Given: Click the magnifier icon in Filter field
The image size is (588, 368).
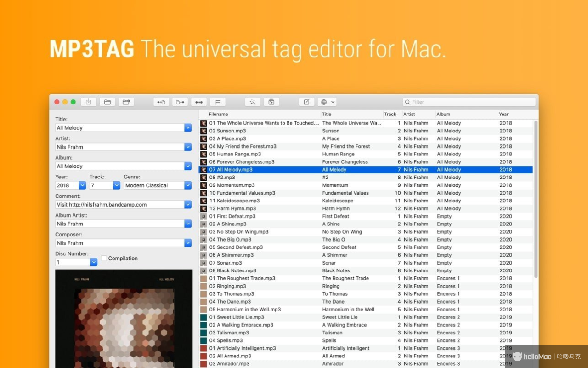Looking at the screenshot, I should coord(407,102).
